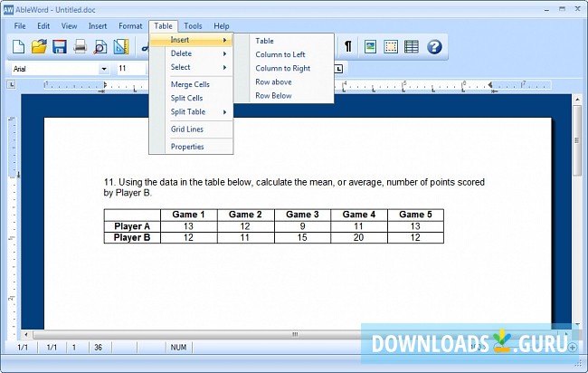Click the font size field showing 11
The image size is (588, 373).
click(x=131, y=69)
